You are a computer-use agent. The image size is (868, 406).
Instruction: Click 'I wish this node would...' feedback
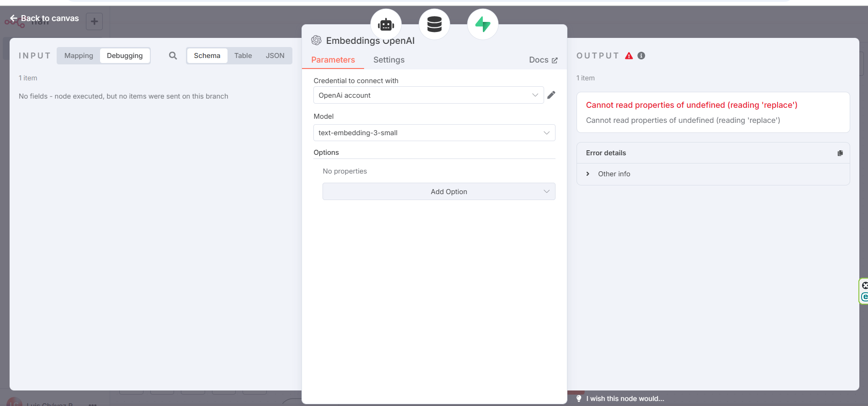click(625, 399)
